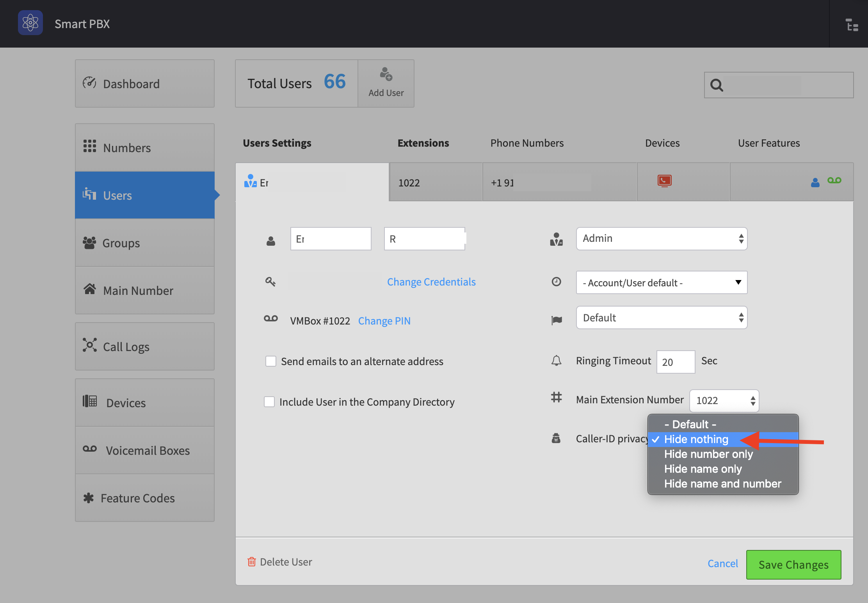Click the Ringing Timeout seconds field
The image size is (868, 603).
coord(676,362)
